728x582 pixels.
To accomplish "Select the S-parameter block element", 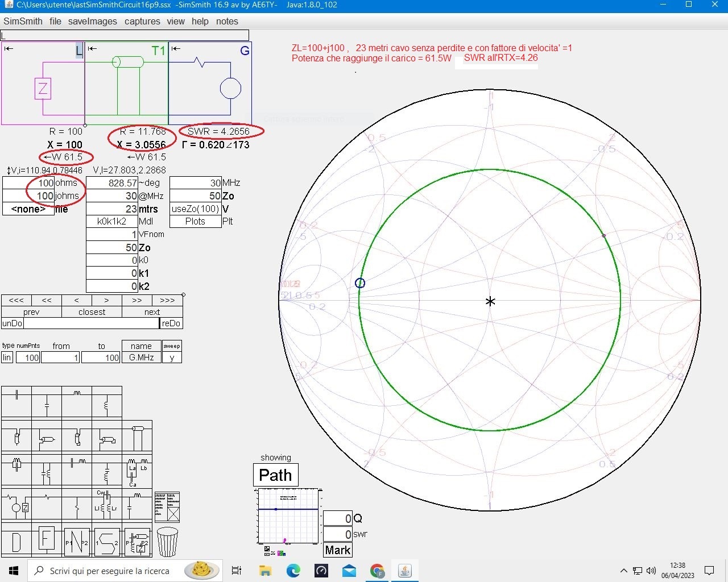I will [x=107, y=541].
